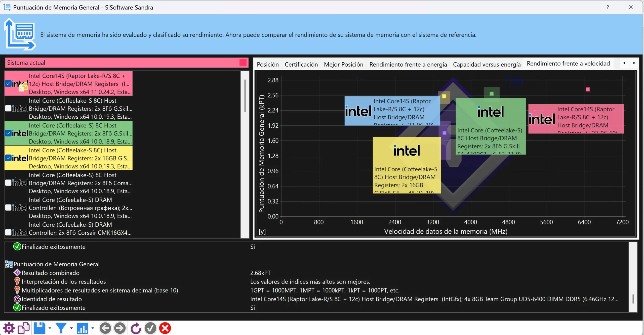Click the green data point marker on chart

492,93
